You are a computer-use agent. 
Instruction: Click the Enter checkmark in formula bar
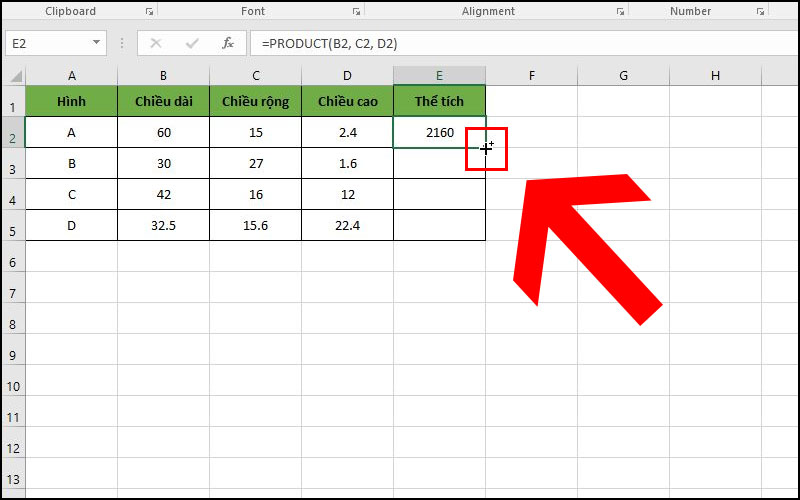coord(191,43)
